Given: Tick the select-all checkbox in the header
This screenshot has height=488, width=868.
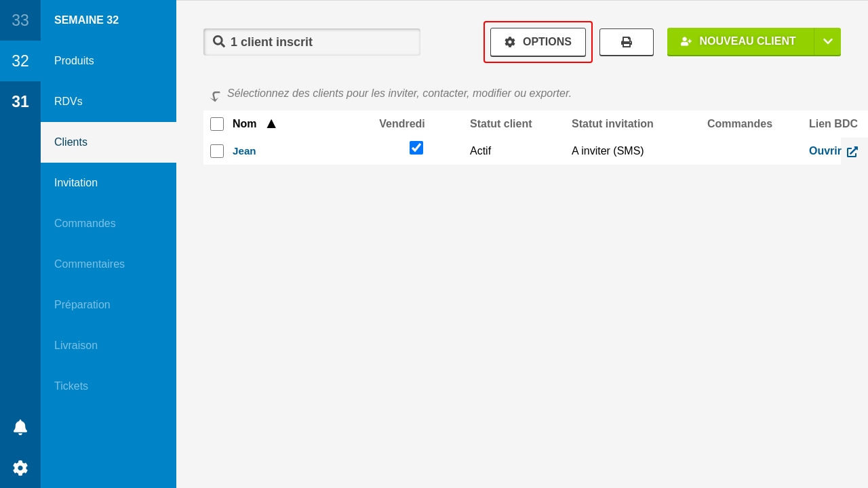Looking at the screenshot, I should 217,124.
